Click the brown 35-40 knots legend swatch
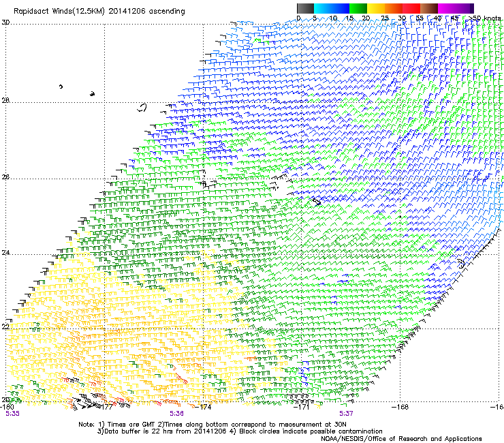The height and width of the screenshot is (443, 504). click(x=429, y=8)
